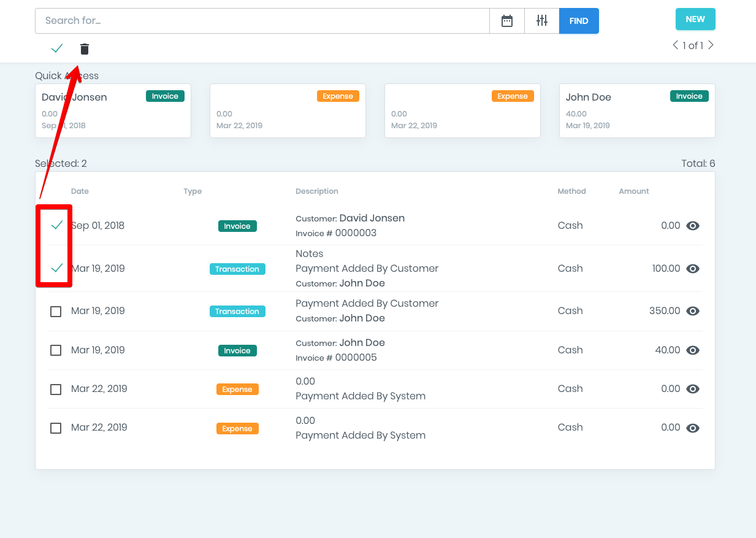Click the Description column header
The image size is (756, 538).
click(317, 191)
